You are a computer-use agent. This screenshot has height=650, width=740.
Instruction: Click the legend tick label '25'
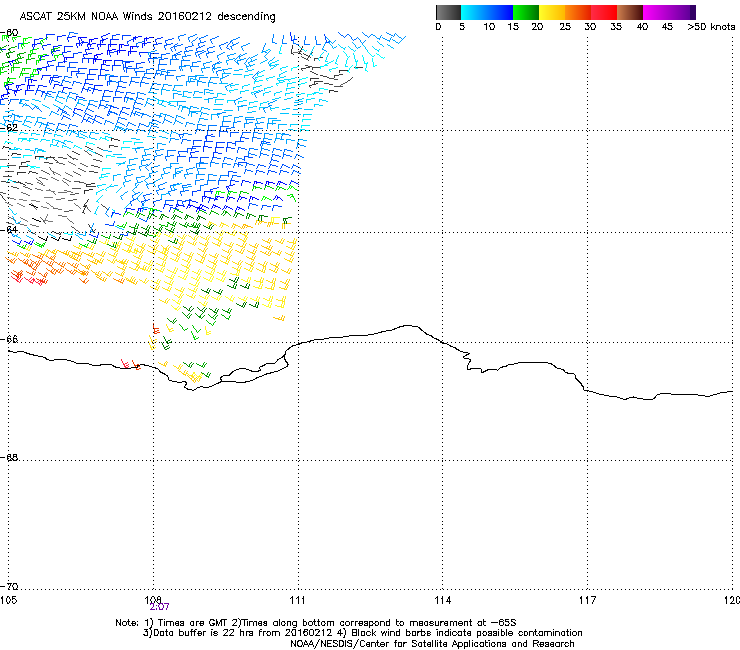pyautogui.click(x=564, y=27)
